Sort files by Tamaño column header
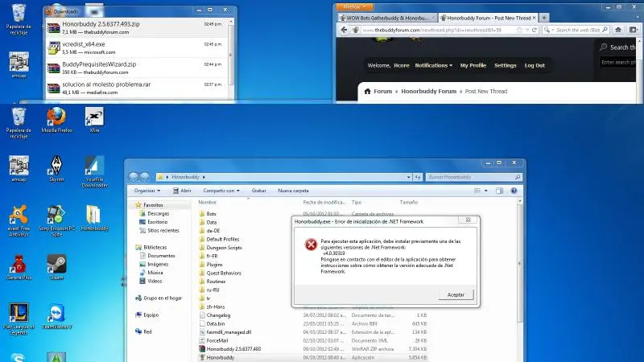 pos(409,203)
